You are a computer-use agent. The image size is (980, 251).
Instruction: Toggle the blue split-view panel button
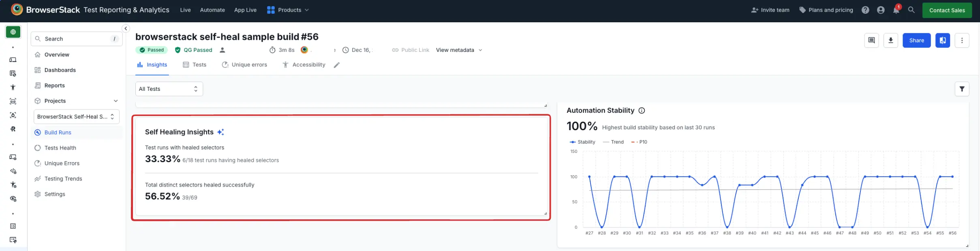943,40
